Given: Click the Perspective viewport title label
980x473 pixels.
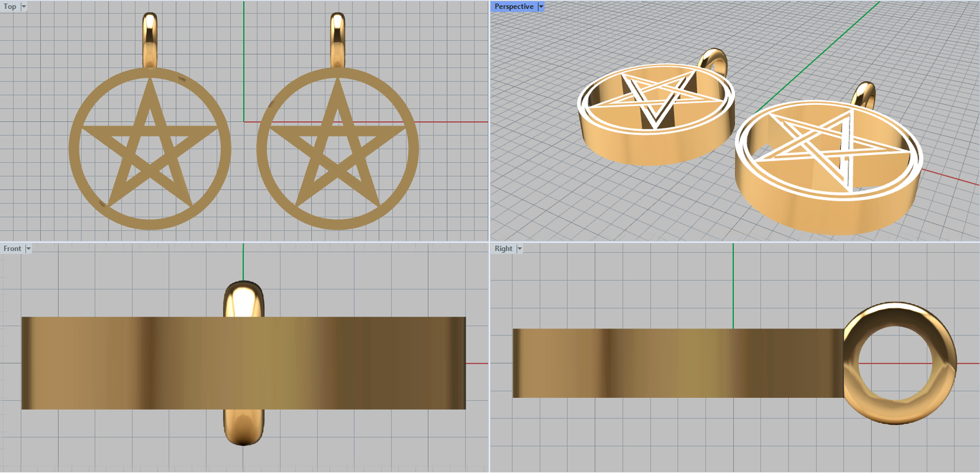Looking at the screenshot, I should coord(513,7).
